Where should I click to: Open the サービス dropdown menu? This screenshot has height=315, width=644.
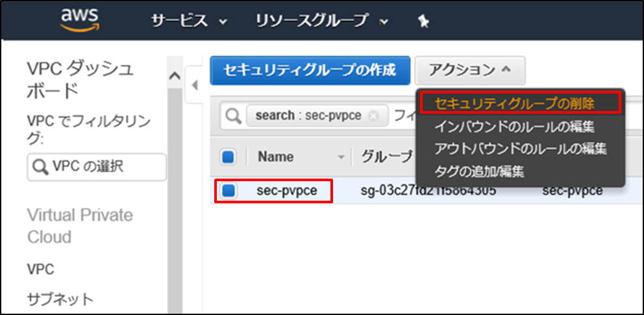tap(189, 21)
